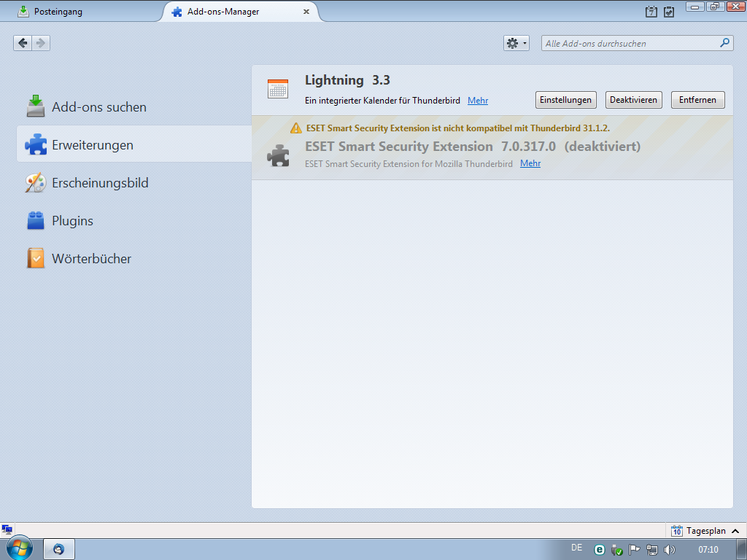This screenshot has height=560, width=747.
Task: Click the ESET incompatibility warning message
Action: tap(458, 128)
